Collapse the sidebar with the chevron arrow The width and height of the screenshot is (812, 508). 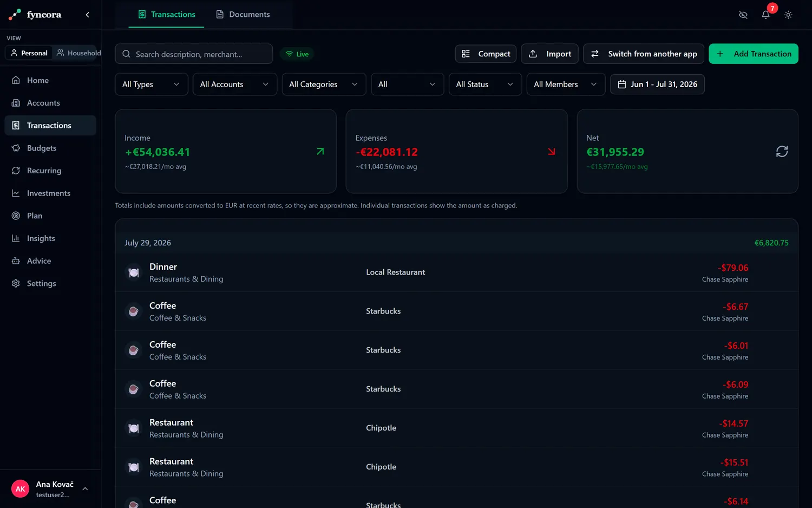(87, 15)
